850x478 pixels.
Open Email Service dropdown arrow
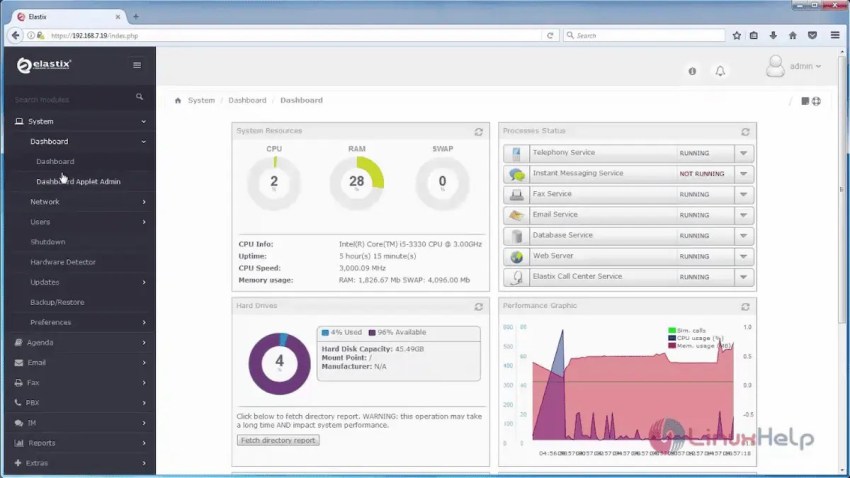[x=744, y=215]
